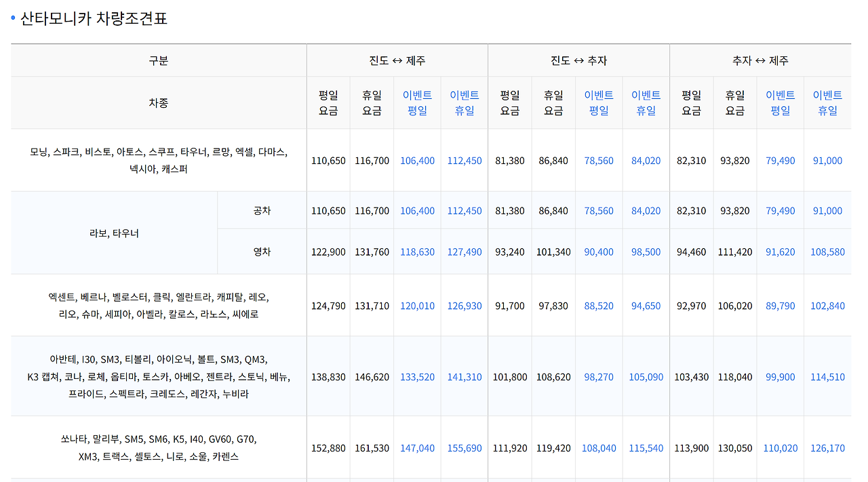Select the 122,900 fare cell
Screen dimensions: 868x482
[x=328, y=252]
